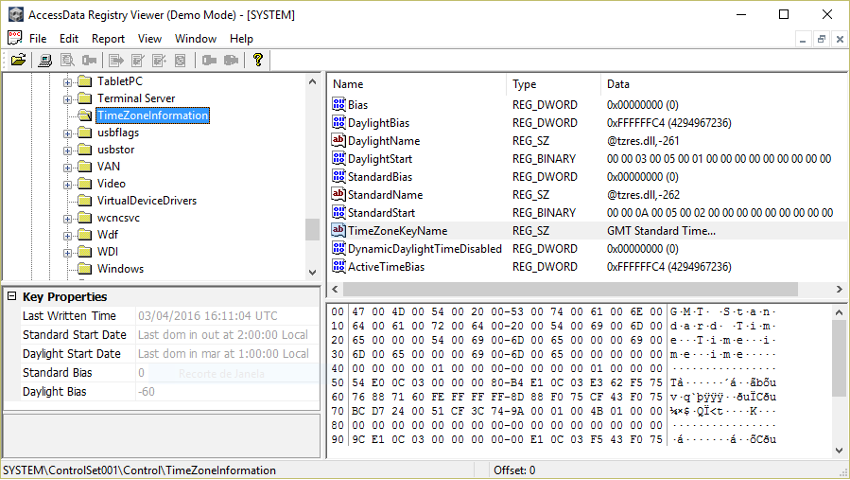The image size is (850, 480).
Task: Close the inner SYSTEM document window
Action: tap(840, 39)
